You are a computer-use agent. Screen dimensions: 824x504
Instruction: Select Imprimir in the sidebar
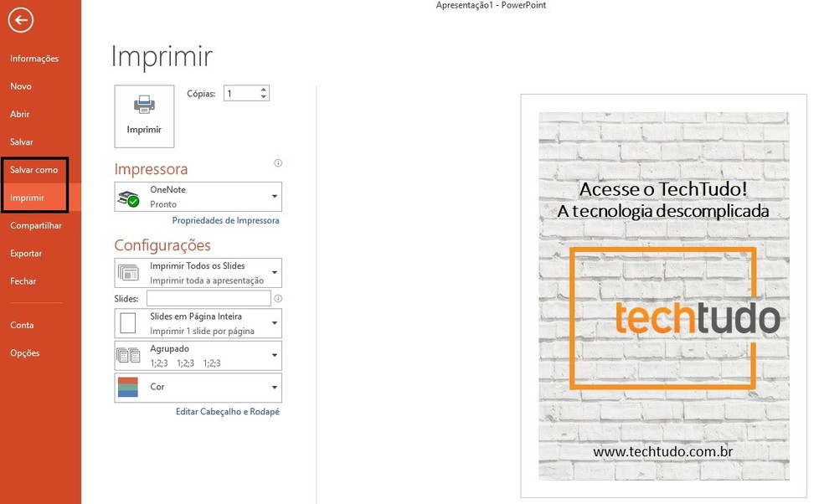(x=28, y=198)
